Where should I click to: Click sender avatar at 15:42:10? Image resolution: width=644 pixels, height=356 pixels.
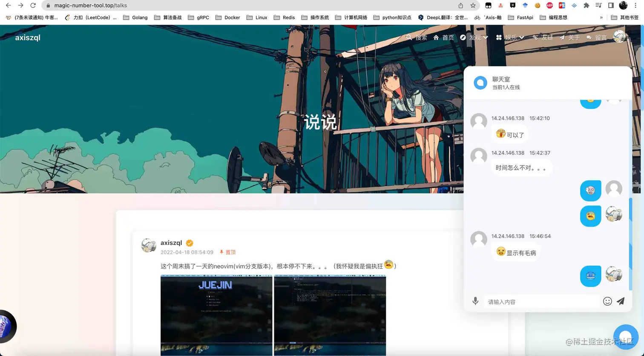(479, 122)
